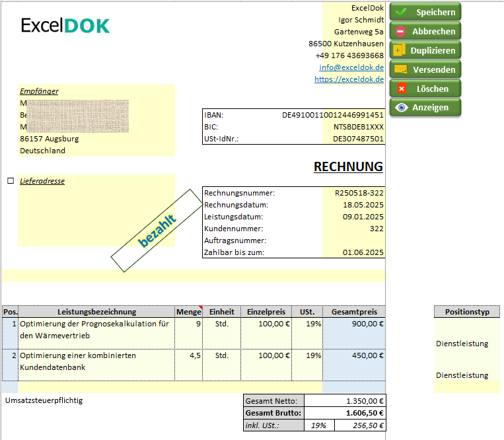Select sender phone +49 176 43693668
The width and height of the screenshot is (504, 440).
(349, 55)
